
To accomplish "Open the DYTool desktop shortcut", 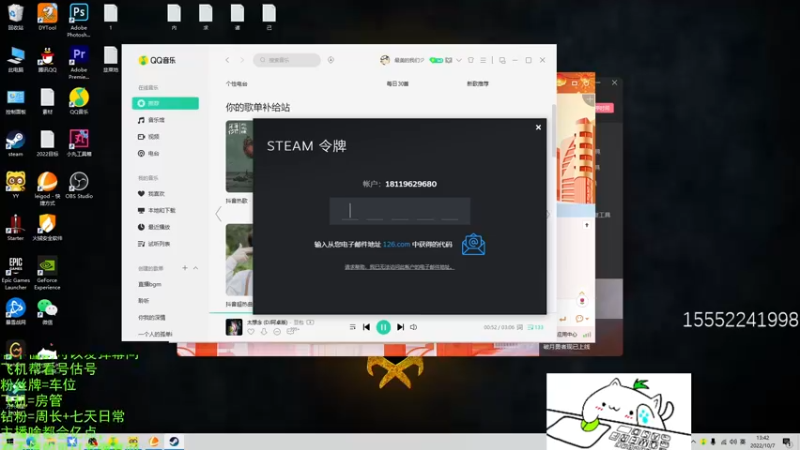I will 47,17.
